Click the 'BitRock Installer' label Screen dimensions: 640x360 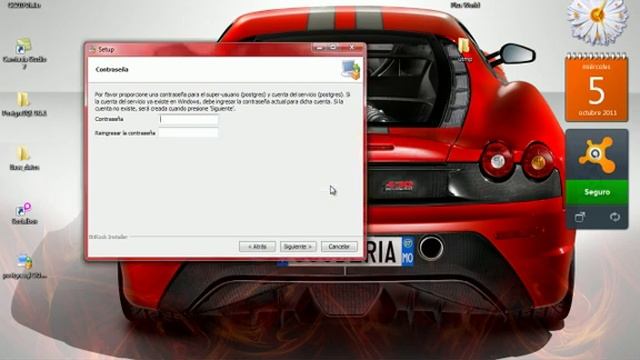[108, 237]
